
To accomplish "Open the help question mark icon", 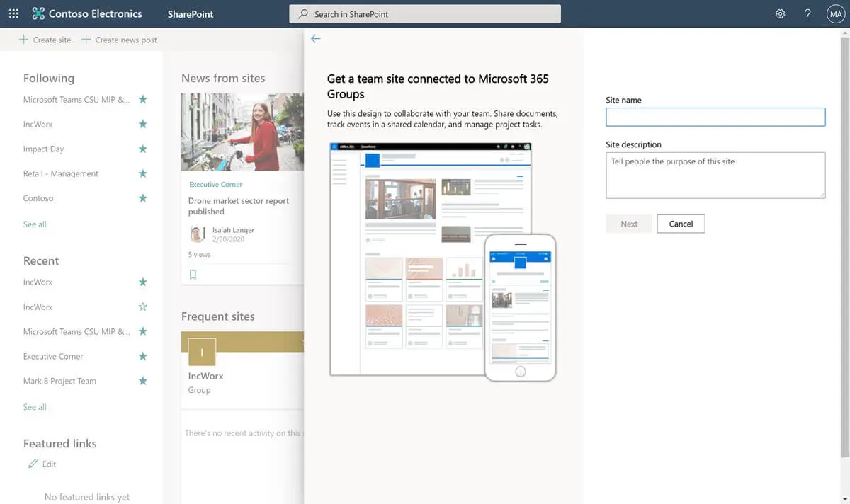I will 808,13.
